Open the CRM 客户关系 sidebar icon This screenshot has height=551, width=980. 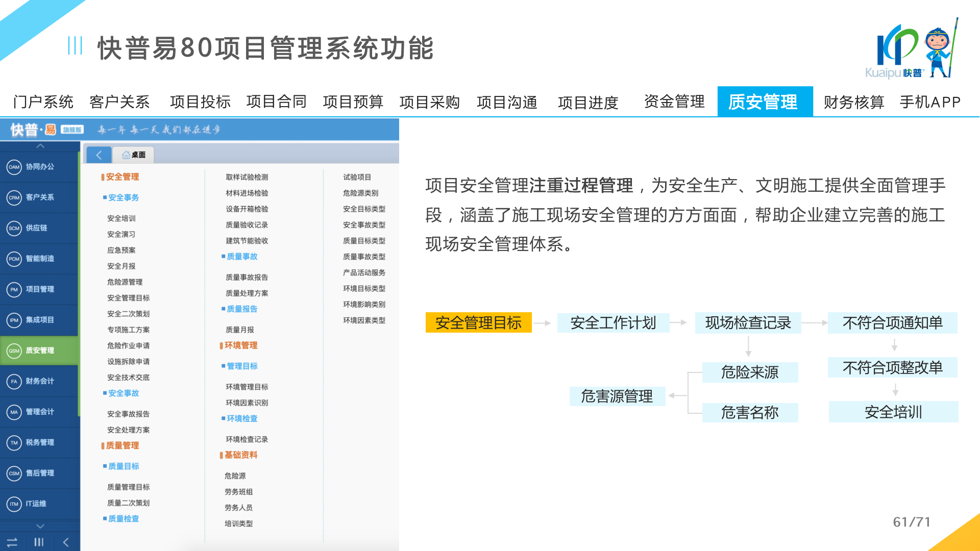pos(14,197)
